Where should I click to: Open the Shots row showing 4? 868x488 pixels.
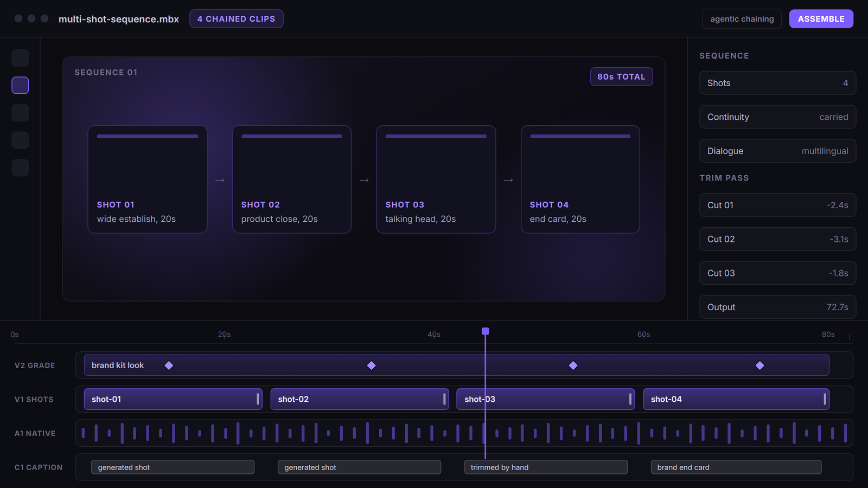(x=777, y=83)
